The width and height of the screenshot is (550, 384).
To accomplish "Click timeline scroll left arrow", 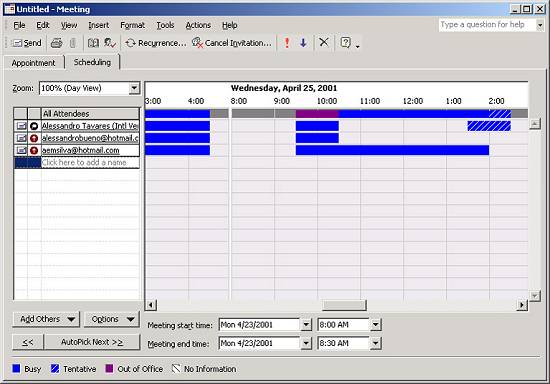I will tap(151, 305).
